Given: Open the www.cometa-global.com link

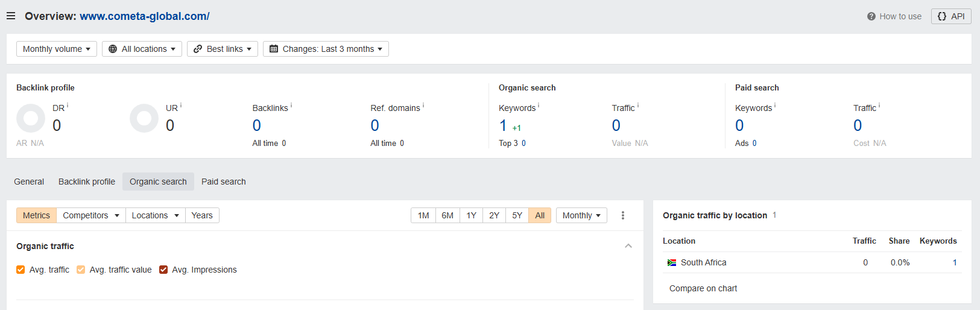Looking at the screenshot, I should click(x=145, y=16).
